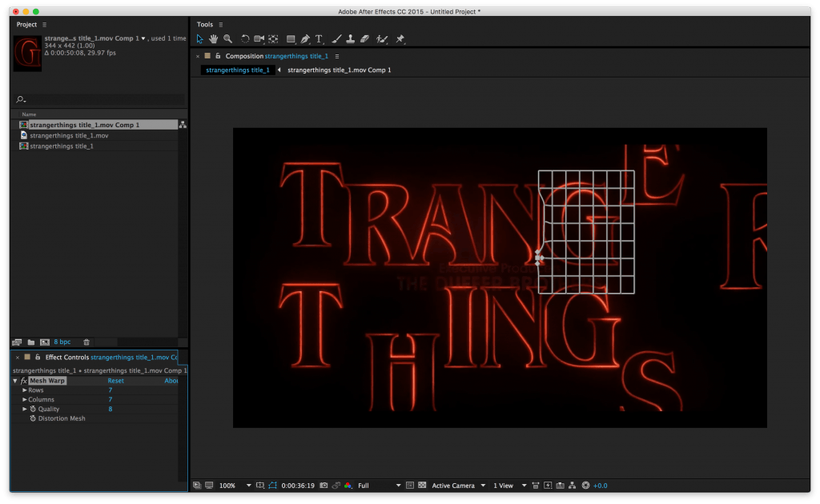This screenshot has width=820, height=504.
Task: Click the Fast Previews icon
Action: tap(548, 486)
